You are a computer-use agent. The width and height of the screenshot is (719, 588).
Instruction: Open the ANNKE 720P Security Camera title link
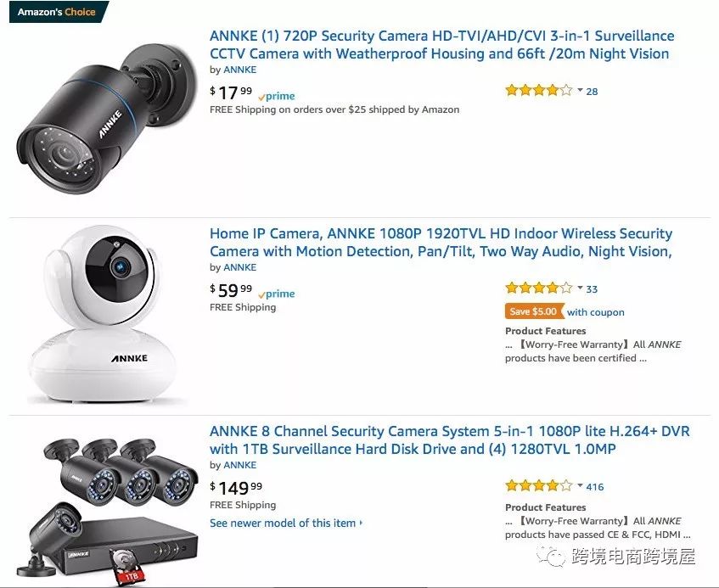442,44
